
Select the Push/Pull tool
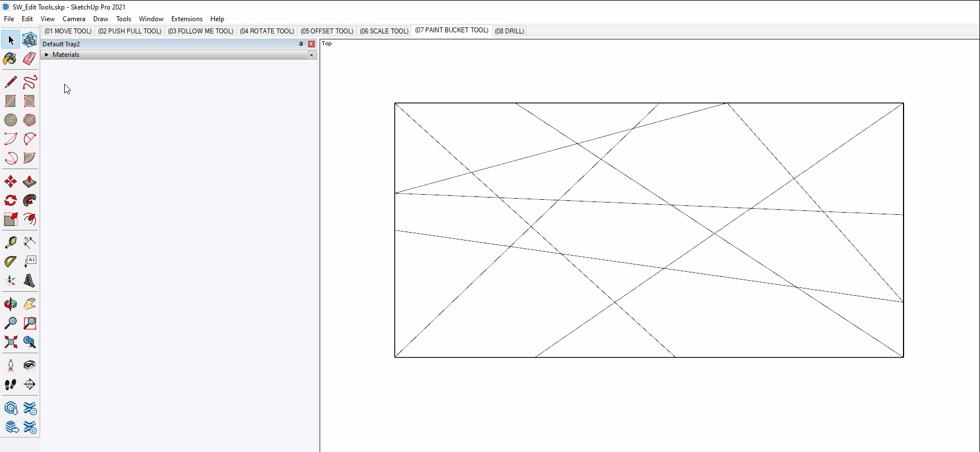(x=30, y=181)
